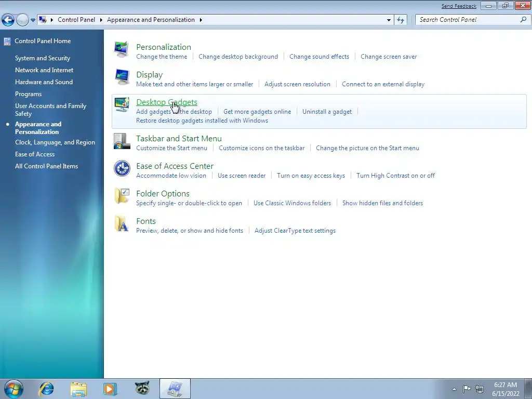Select the Control Panel taskbar button
Image resolution: width=532 pixels, height=399 pixels.
coord(175,389)
